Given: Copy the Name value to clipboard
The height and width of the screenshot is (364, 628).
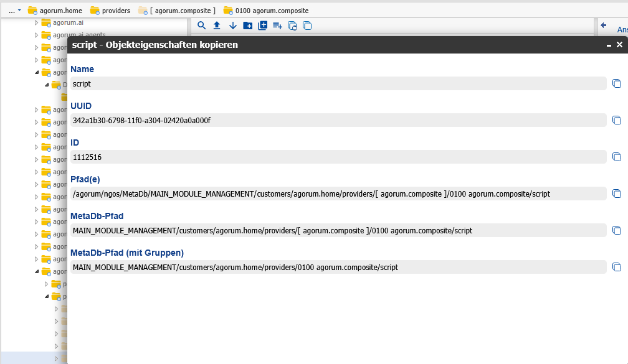Looking at the screenshot, I should pos(617,83).
